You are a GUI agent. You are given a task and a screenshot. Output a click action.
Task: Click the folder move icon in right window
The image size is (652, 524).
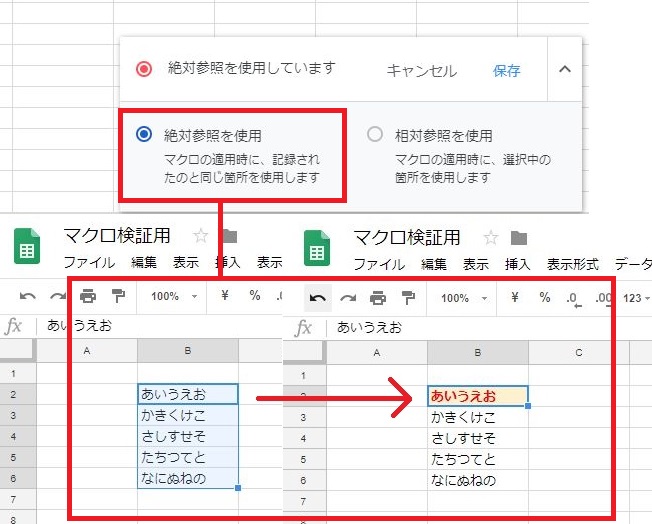tap(519, 238)
